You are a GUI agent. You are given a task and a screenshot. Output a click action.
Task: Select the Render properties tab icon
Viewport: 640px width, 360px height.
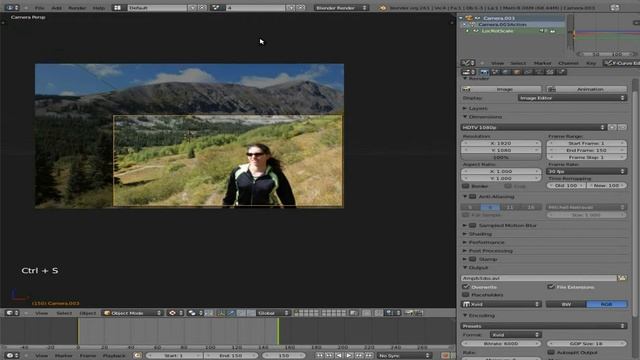tap(484, 72)
